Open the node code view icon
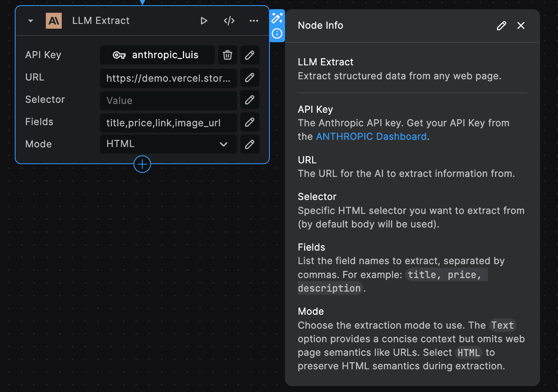The image size is (558, 392). (229, 21)
